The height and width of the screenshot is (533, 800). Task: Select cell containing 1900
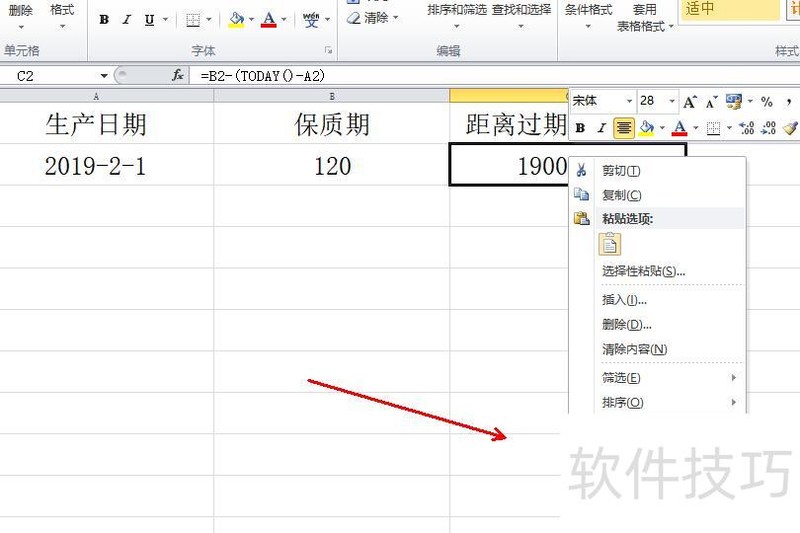coord(509,165)
